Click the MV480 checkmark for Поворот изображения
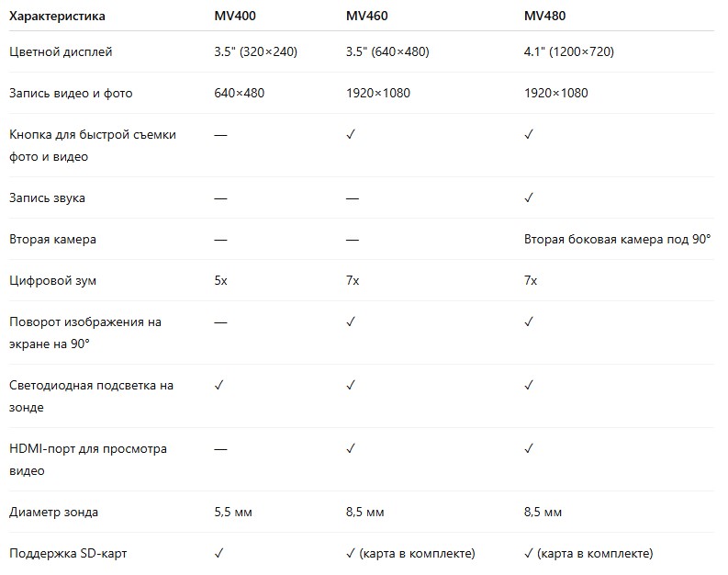 [x=529, y=322]
